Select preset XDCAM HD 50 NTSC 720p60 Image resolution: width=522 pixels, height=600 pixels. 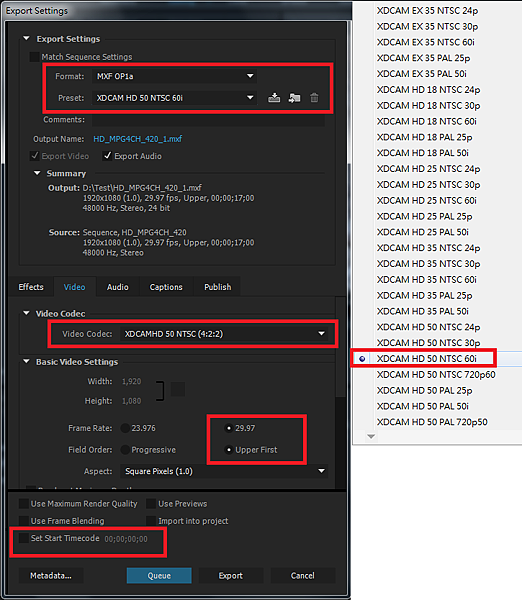point(436,375)
